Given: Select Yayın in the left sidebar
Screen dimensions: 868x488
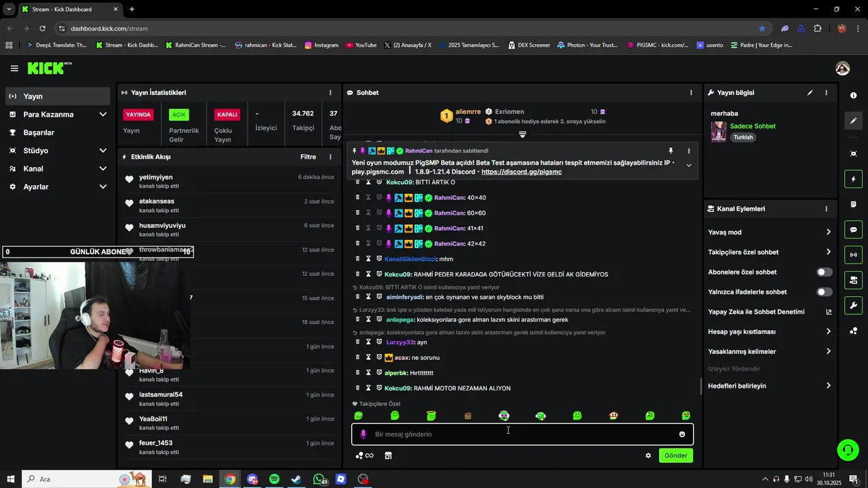Looking at the screenshot, I should pos(58,96).
